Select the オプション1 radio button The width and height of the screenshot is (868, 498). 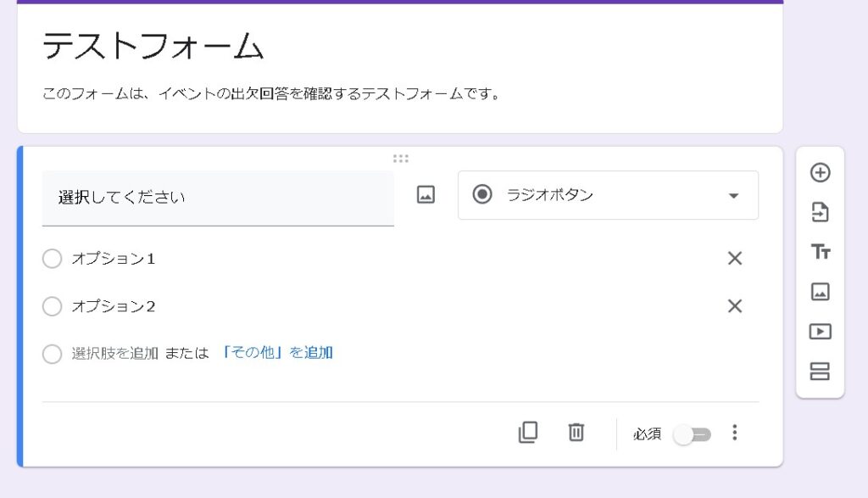pos(53,259)
